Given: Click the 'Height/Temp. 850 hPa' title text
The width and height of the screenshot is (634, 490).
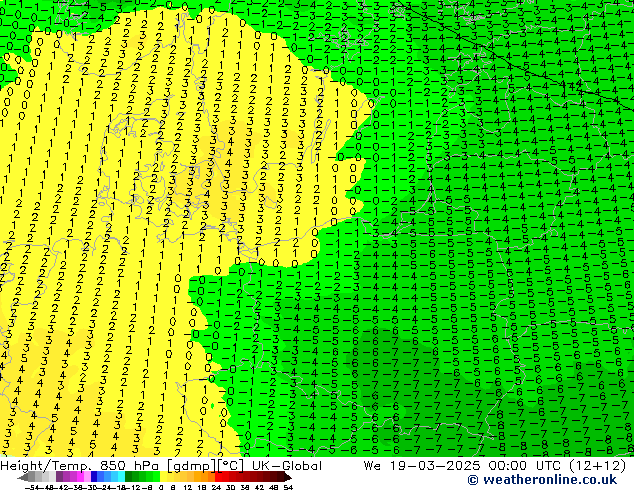Looking at the screenshot, I should [x=81, y=466].
